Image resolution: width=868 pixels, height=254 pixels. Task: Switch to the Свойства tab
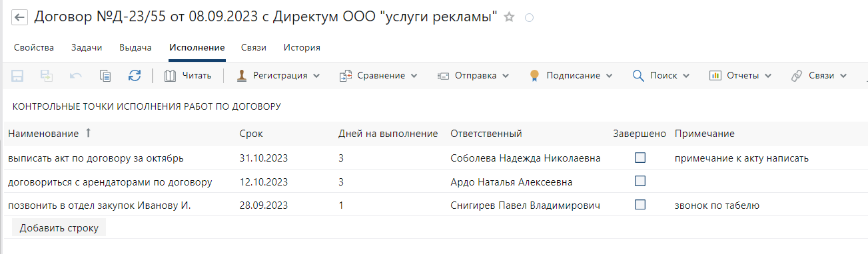pyautogui.click(x=33, y=47)
